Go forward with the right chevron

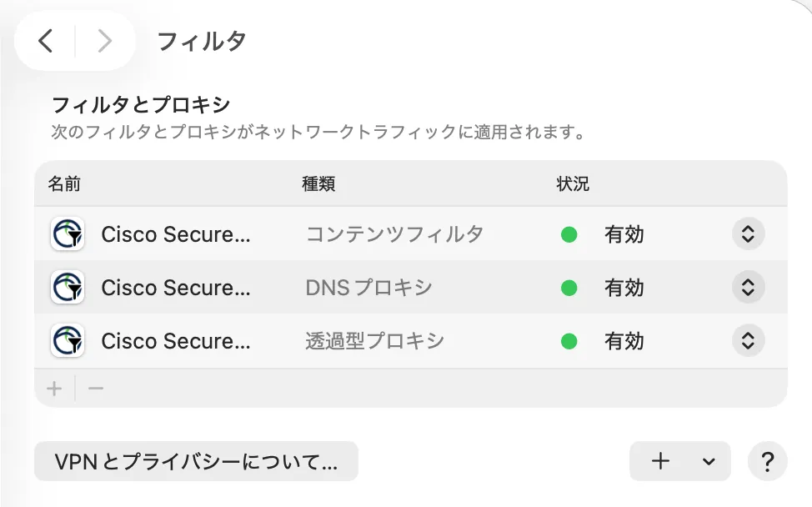point(104,41)
